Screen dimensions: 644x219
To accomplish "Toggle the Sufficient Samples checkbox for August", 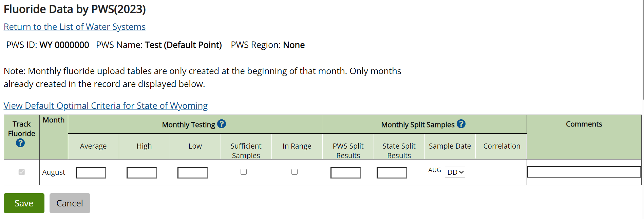I will [244, 172].
